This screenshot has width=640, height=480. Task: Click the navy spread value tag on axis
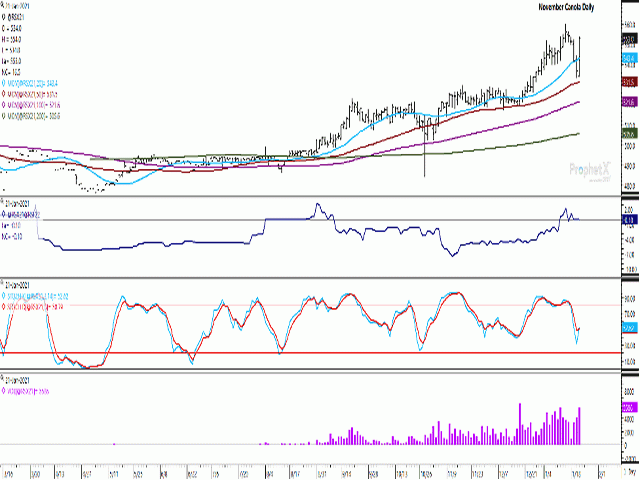click(629, 220)
